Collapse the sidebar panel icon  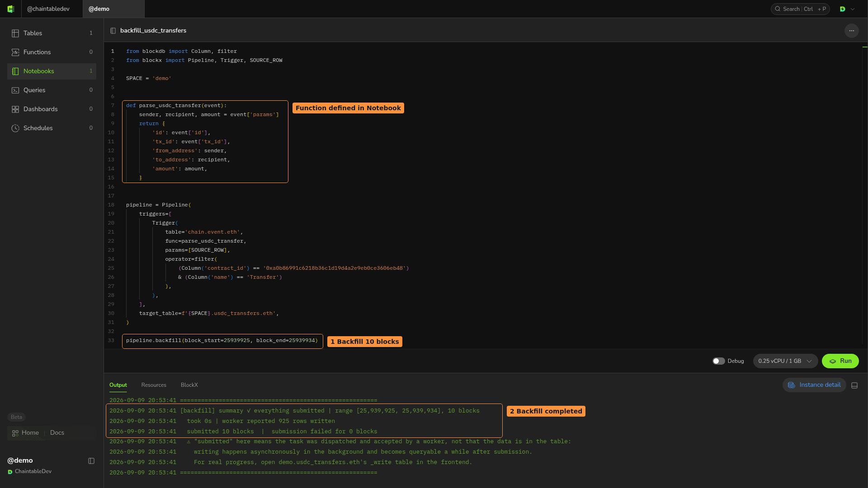tap(91, 461)
